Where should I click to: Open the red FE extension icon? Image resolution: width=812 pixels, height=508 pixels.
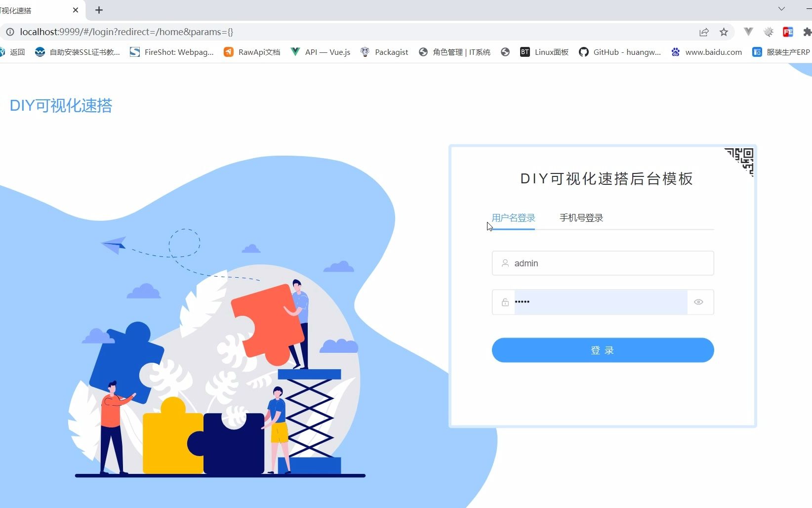pos(788,32)
